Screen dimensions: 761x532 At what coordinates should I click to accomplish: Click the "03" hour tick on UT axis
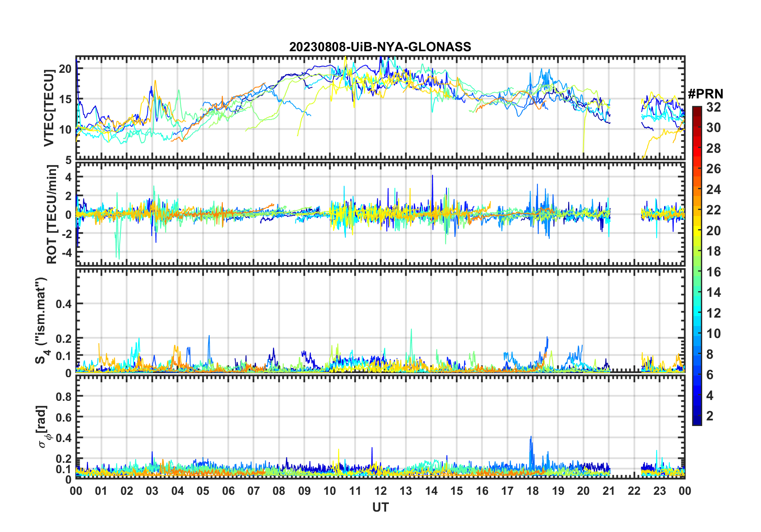(152, 491)
